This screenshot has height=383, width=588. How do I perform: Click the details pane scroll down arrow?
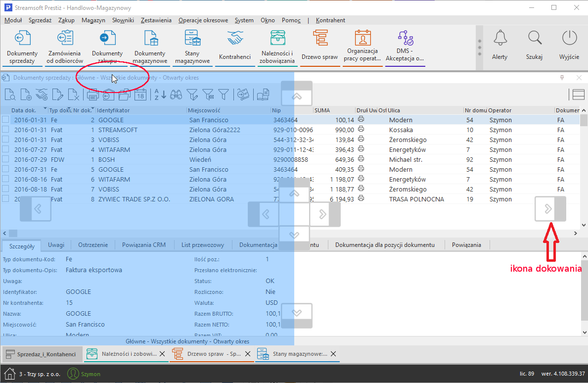point(584,333)
